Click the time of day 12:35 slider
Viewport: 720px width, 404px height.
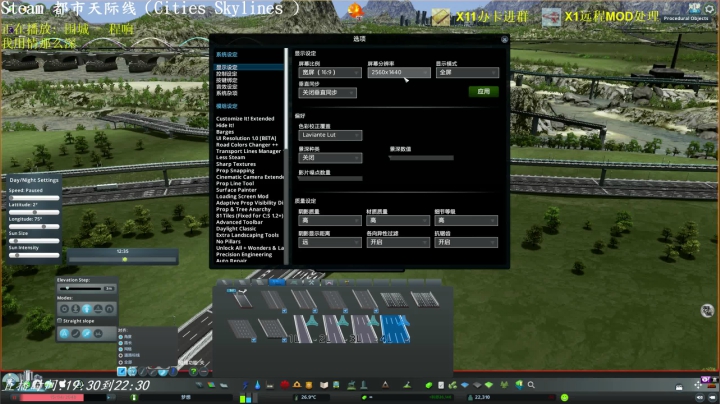tap(123, 259)
